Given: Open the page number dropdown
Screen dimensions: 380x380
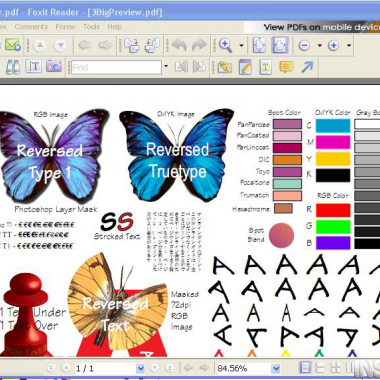Looking at the screenshot, I should [141, 368].
